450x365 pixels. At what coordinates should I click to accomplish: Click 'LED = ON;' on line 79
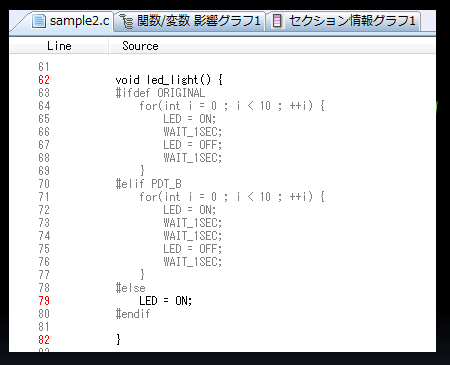coord(166,301)
